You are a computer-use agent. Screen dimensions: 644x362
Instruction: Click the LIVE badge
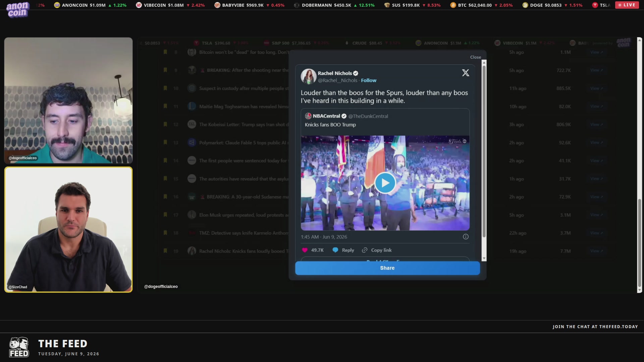[627, 5]
